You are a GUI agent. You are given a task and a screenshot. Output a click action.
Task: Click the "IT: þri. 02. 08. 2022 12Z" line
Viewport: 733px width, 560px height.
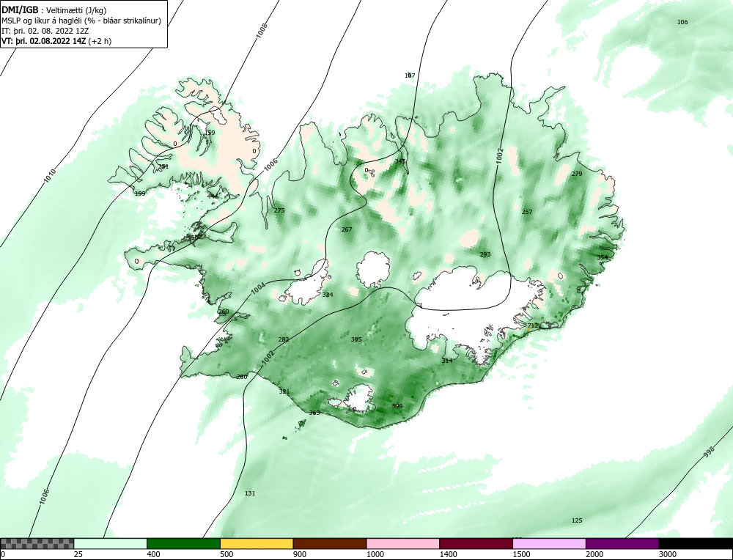tap(45, 31)
